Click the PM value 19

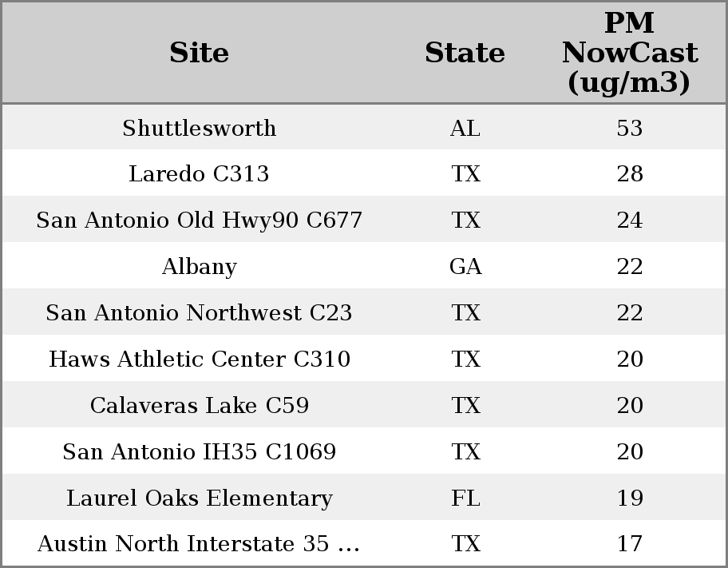[x=630, y=498]
